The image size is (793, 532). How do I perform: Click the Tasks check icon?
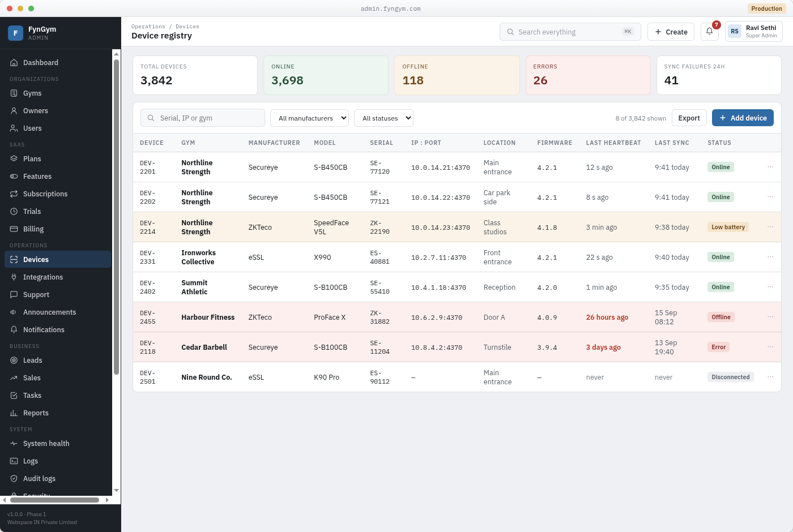point(14,396)
